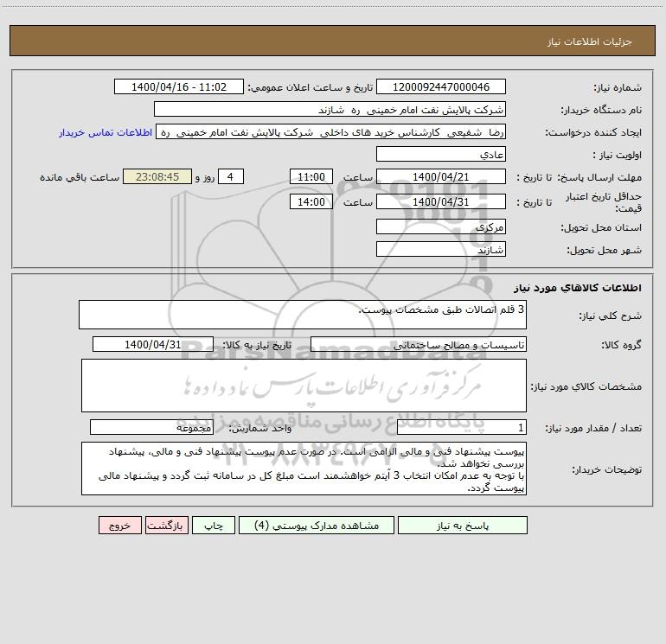Click response deadline time 11:00

(311, 176)
